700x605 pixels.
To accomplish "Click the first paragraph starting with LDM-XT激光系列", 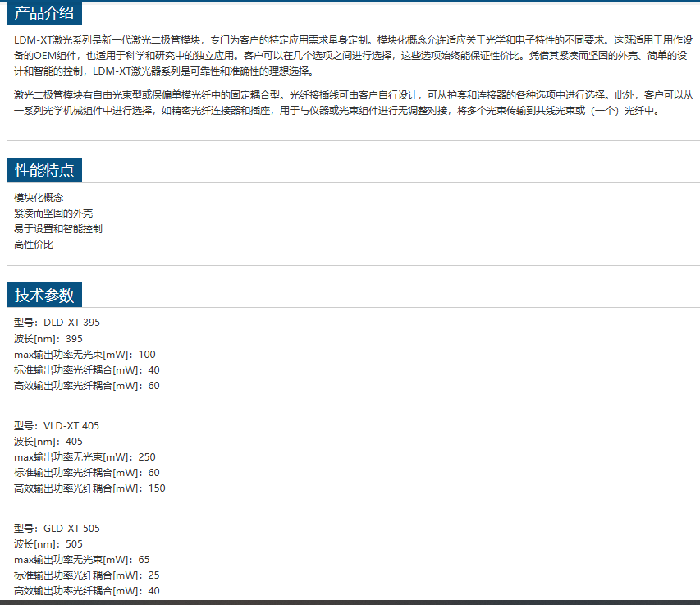I will point(353,54).
